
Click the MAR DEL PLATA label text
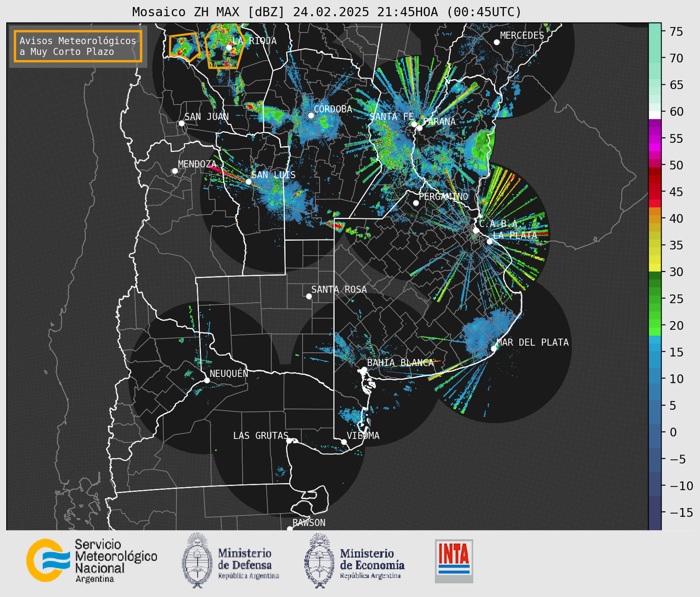coord(532,343)
